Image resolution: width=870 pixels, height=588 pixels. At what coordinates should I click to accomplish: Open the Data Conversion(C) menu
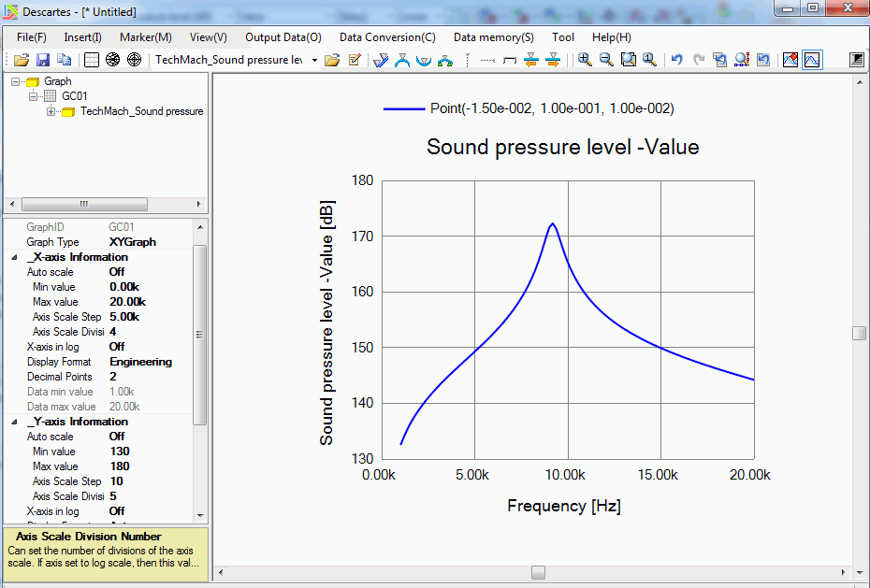coord(387,37)
